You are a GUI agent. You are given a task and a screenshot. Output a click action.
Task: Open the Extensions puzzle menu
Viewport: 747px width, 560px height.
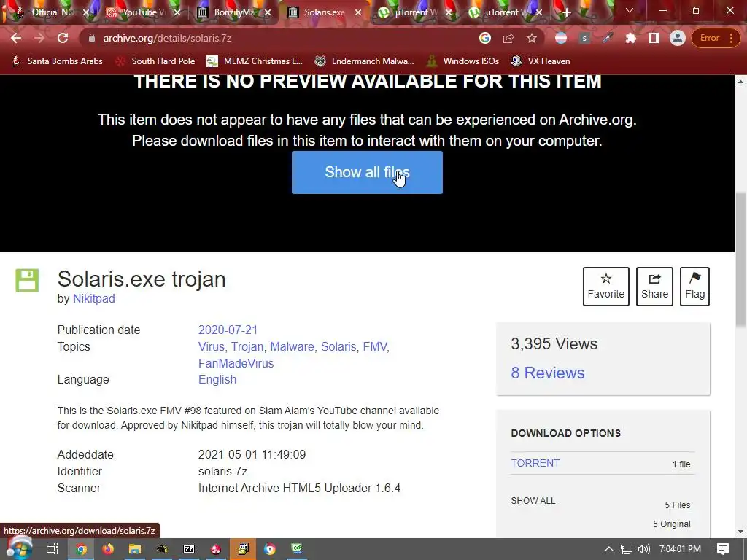631,38
